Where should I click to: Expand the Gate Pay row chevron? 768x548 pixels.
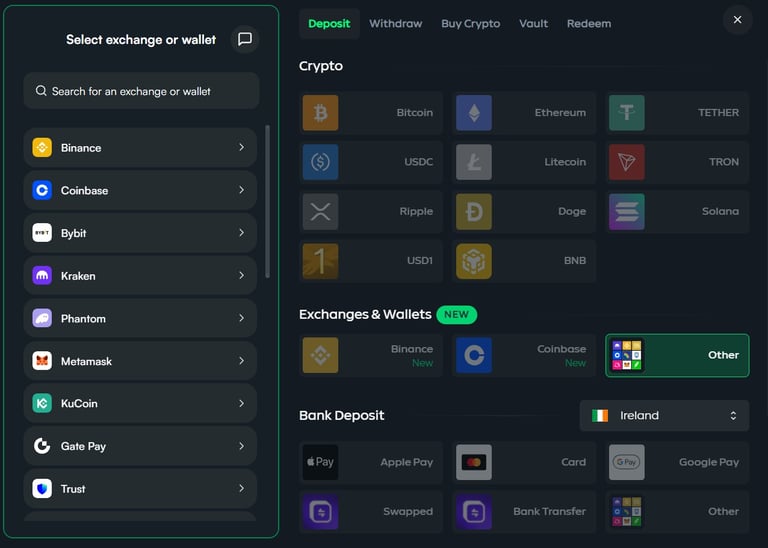point(241,446)
